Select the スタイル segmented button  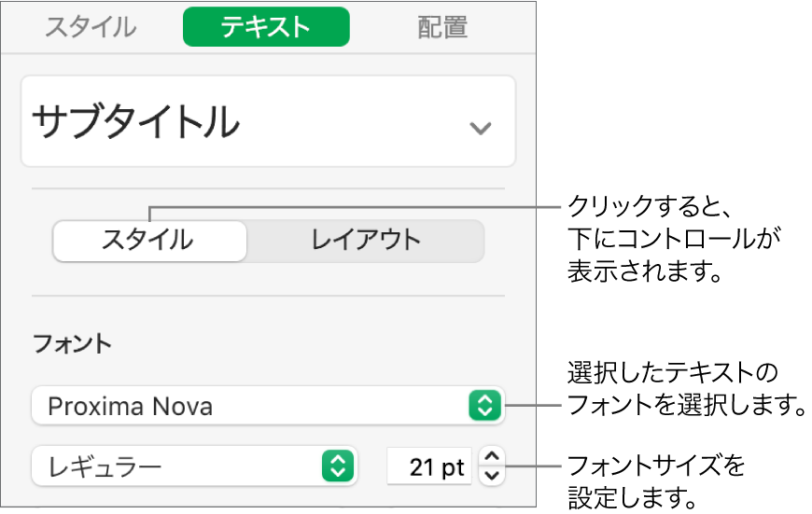(149, 241)
